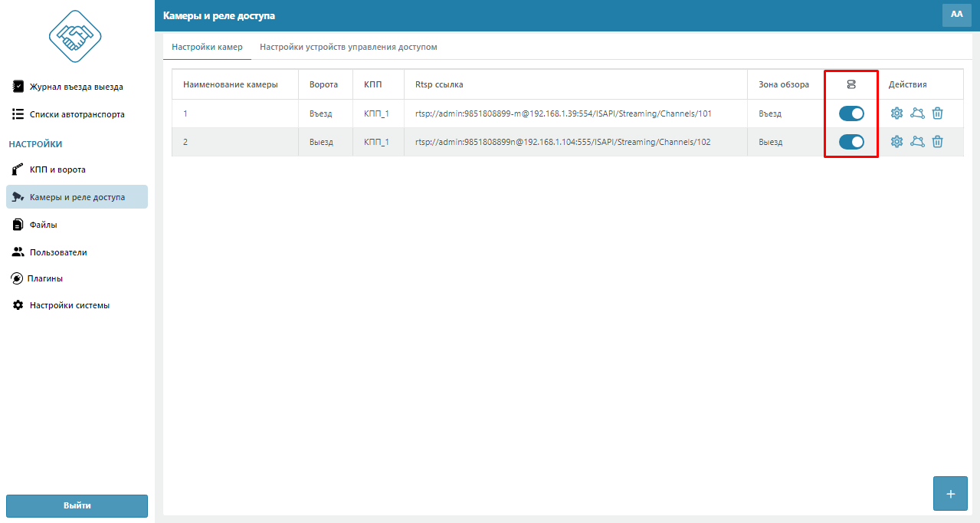Click the Rtsp link of camera 1
This screenshot has height=523, width=980.
(x=563, y=113)
